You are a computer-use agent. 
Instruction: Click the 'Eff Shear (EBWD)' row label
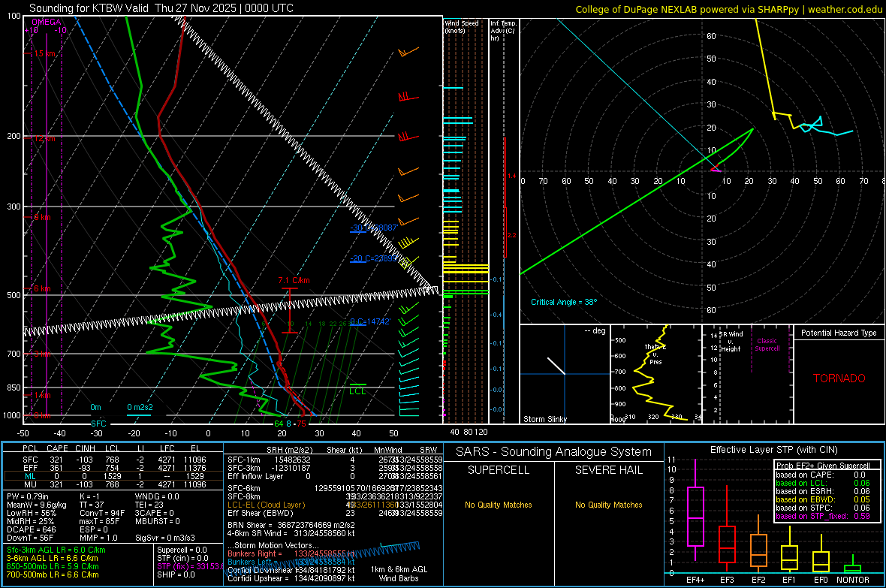click(x=260, y=514)
